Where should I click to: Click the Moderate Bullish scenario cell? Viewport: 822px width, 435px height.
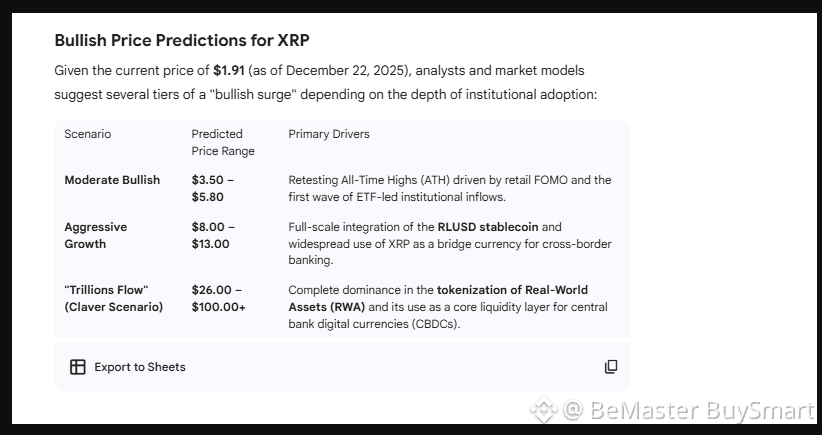[x=112, y=180]
